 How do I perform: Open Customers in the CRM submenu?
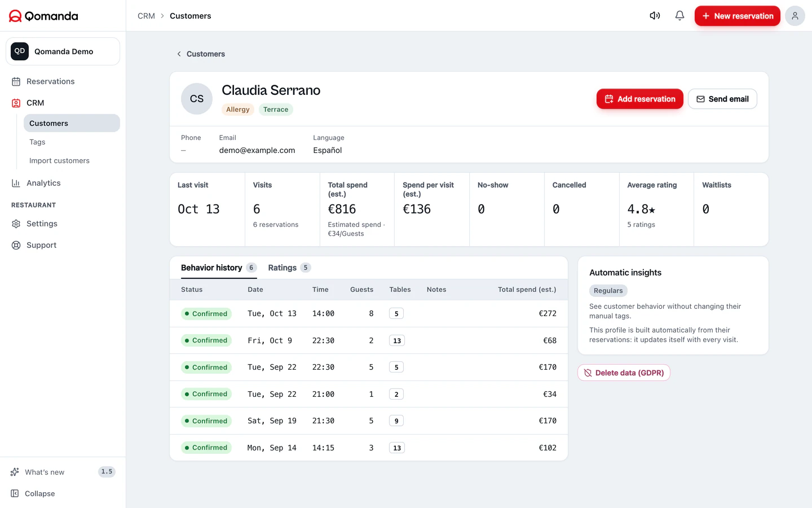pyautogui.click(x=72, y=123)
